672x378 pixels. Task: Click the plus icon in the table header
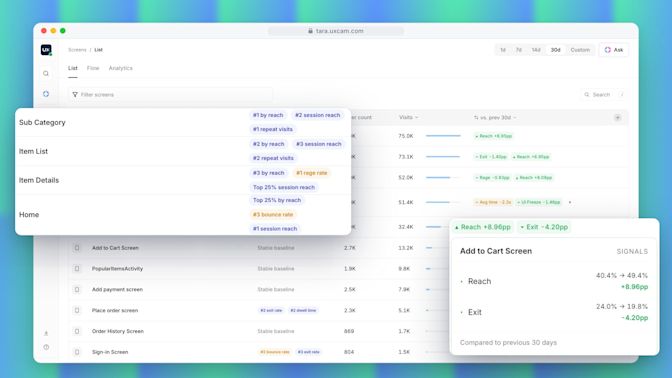(x=618, y=117)
